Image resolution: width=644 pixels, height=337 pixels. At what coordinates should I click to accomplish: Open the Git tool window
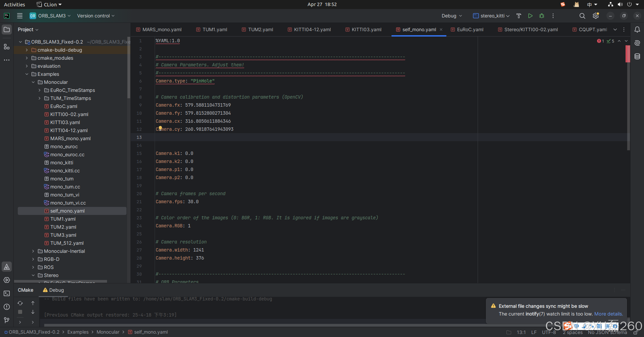[x=7, y=320]
